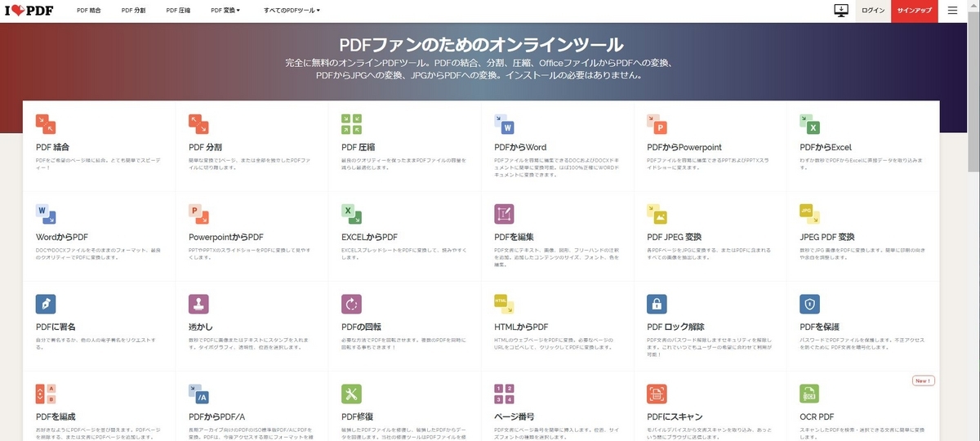Open the OCR PDF card title link
This screenshot has height=441, width=980.
click(817, 417)
